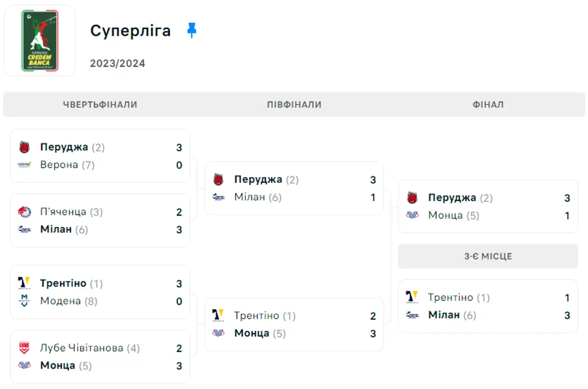Open the Суперліга league logo
Viewport: 588px width, 389px height.
point(40,41)
